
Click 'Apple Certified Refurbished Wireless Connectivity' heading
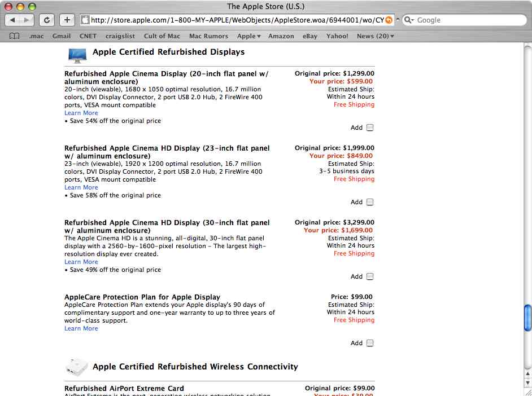click(195, 367)
